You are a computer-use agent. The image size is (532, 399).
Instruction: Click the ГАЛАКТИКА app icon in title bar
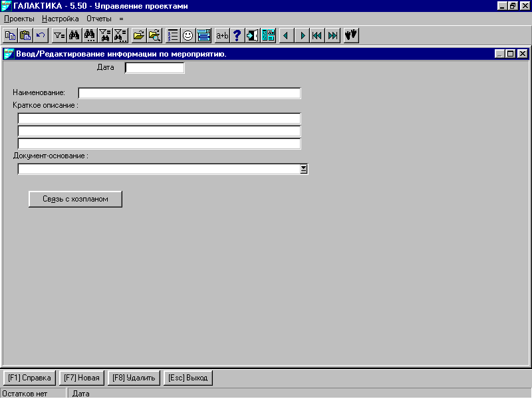[7, 6]
